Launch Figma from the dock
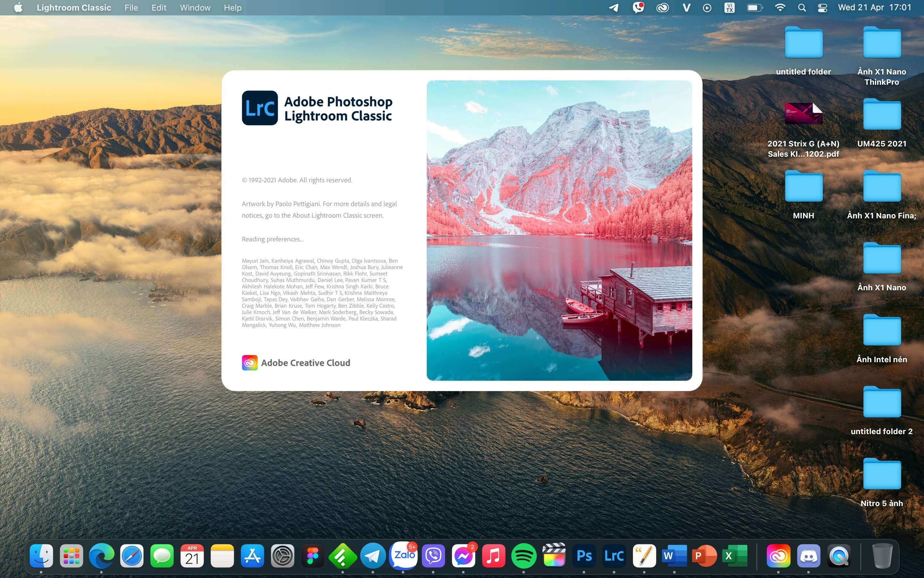The height and width of the screenshot is (578, 924). 313,556
